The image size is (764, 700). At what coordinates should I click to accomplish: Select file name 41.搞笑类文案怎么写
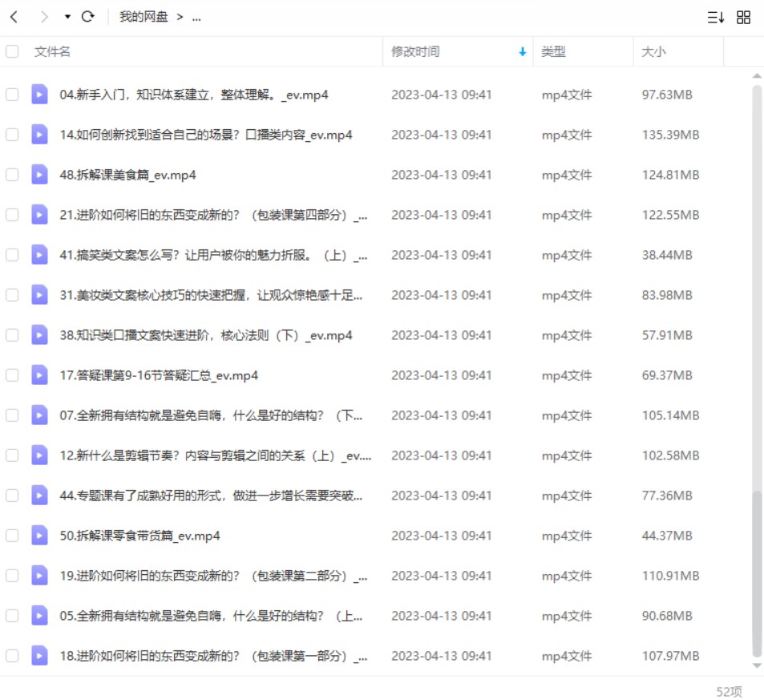213,255
